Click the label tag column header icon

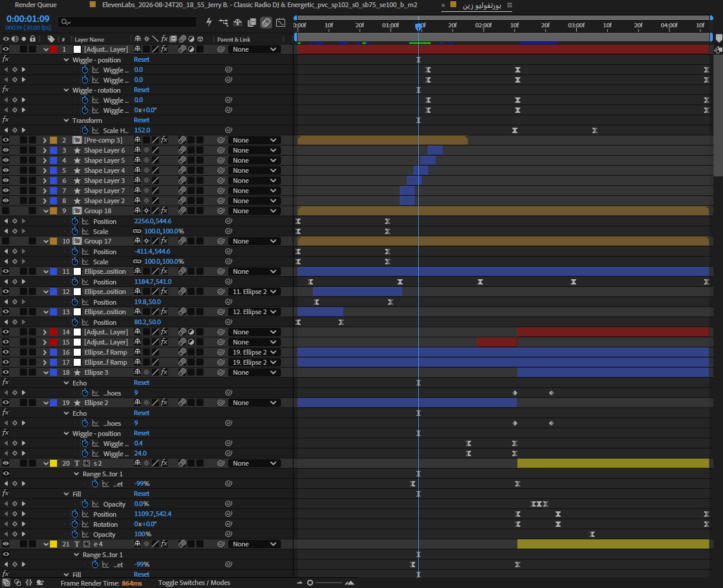(51, 39)
